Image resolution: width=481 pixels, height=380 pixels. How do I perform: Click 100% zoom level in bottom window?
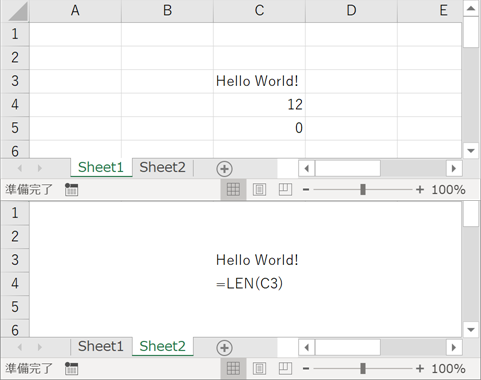coord(448,369)
